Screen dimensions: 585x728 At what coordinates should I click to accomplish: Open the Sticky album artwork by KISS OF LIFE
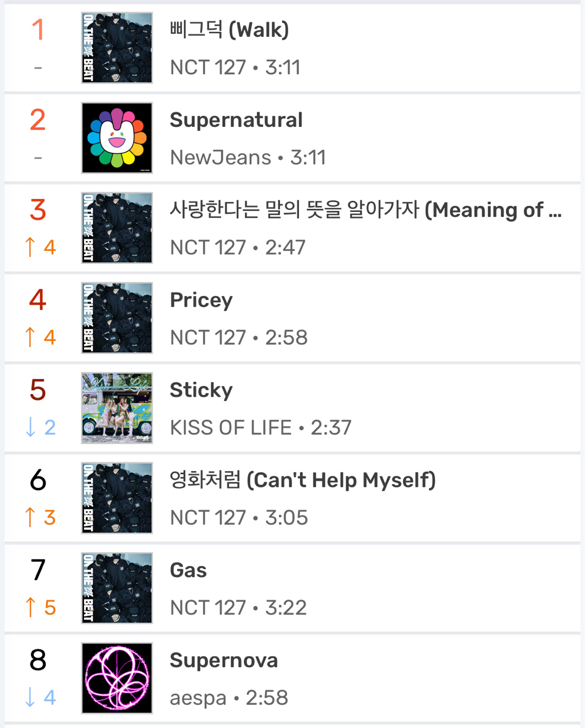point(117,408)
